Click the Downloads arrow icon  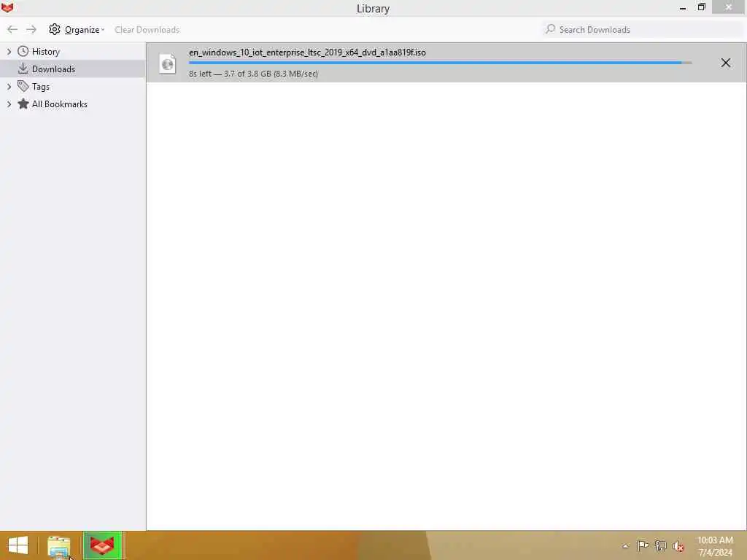[x=23, y=69]
